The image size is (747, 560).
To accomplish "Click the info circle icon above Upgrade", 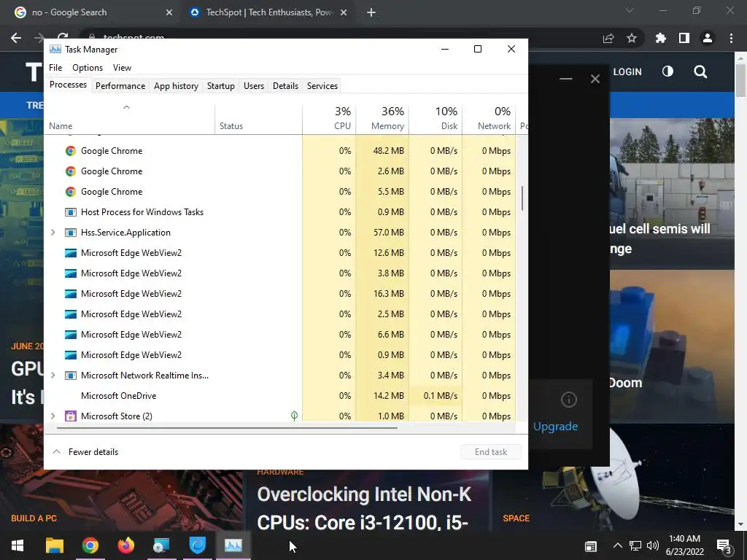I will pos(569,400).
